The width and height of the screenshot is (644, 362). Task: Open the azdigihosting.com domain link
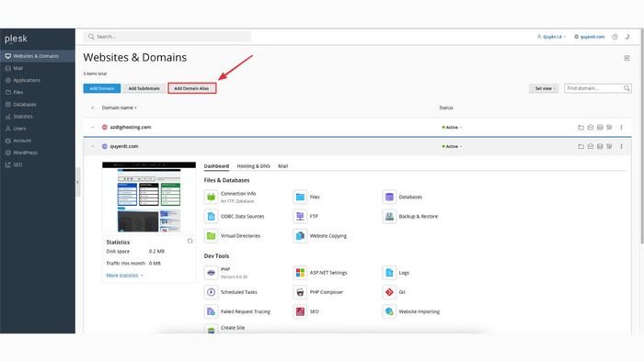pyautogui.click(x=131, y=127)
